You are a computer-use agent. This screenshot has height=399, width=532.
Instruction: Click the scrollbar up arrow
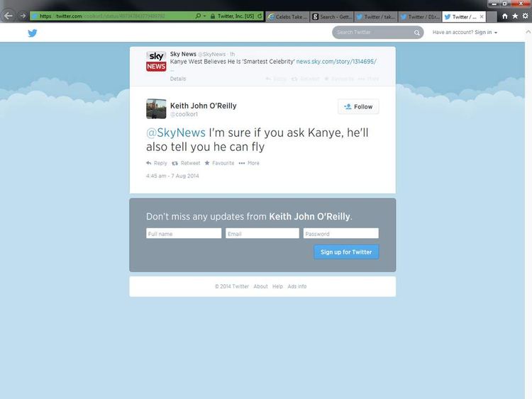528,32
